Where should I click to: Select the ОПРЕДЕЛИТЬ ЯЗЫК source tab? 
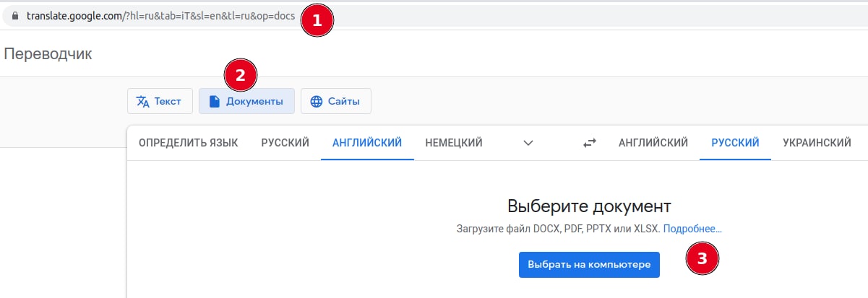[188, 143]
